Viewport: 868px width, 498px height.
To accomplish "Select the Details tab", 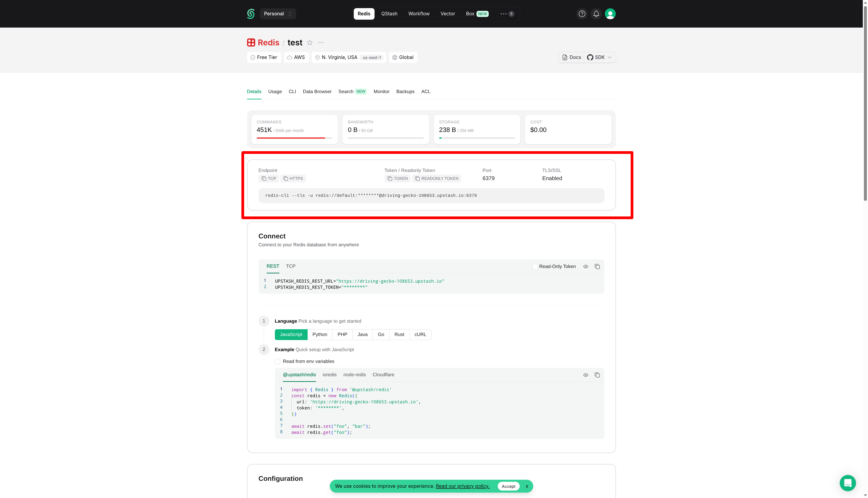I will (254, 91).
